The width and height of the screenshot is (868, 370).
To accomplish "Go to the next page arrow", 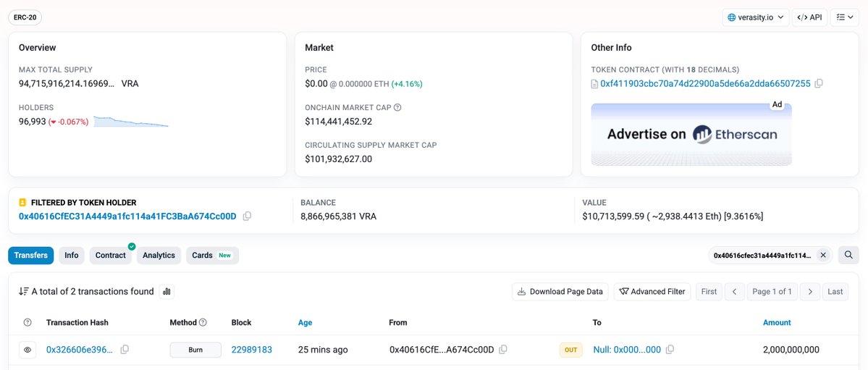I will tap(810, 291).
